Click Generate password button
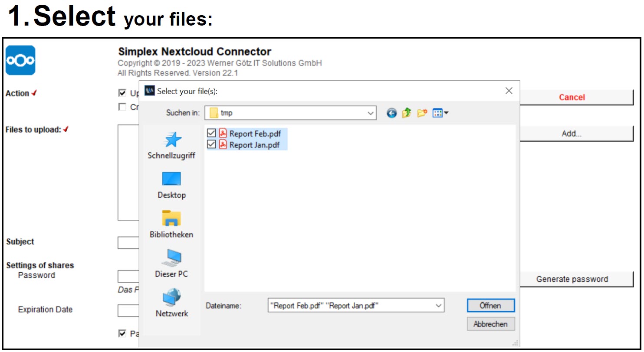 click(577, 279)
